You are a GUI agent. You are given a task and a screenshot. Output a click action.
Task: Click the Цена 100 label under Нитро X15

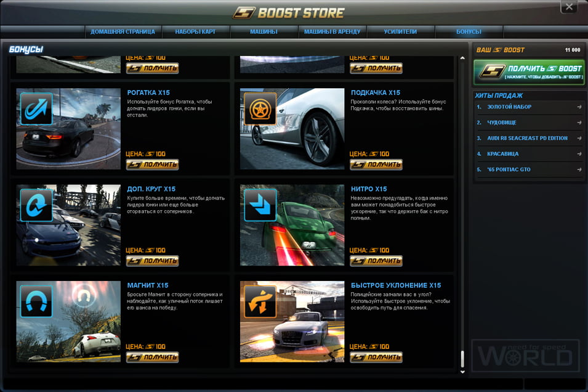click(369, 250)
